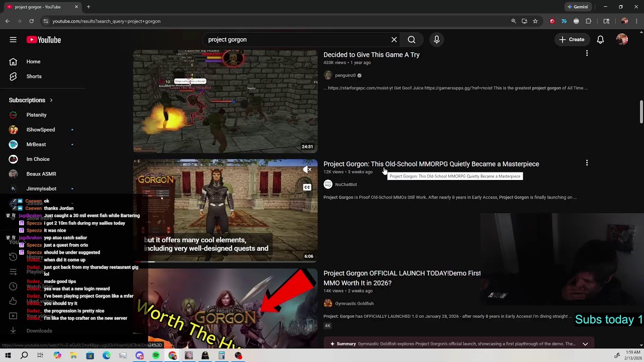Click the install app icon in address bar
Screen dimensions: 644x362
pos(524,21)
